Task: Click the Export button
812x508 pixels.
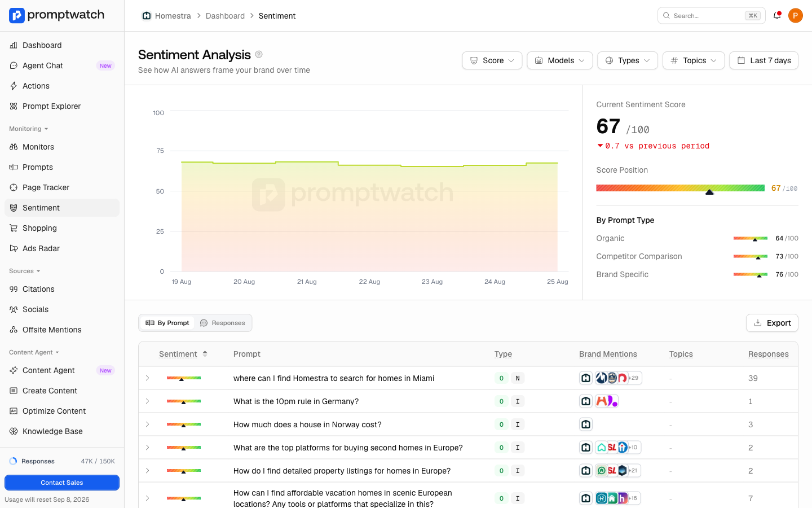Action: coord(772,323)
